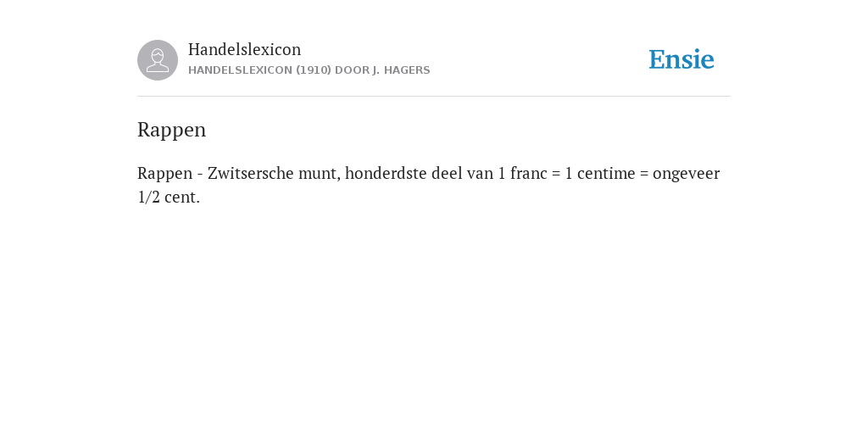
Task: Open the Handelslexicon title link
Action: click(x=245, y=49)
